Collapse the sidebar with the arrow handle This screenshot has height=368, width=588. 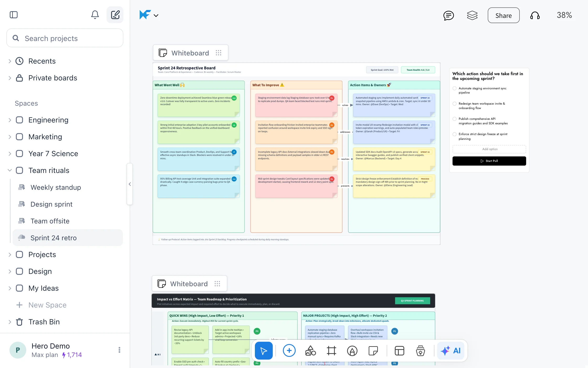[130, 184]
